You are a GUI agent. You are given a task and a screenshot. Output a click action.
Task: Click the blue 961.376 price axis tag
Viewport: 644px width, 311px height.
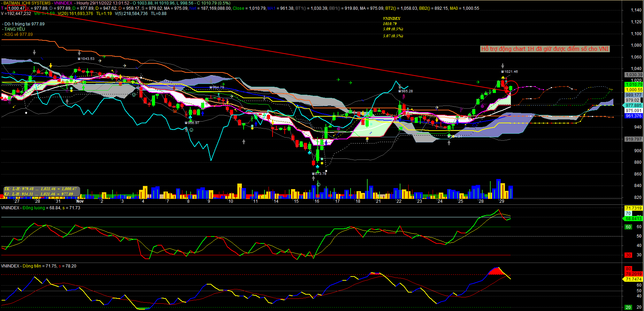click(634, 116)
